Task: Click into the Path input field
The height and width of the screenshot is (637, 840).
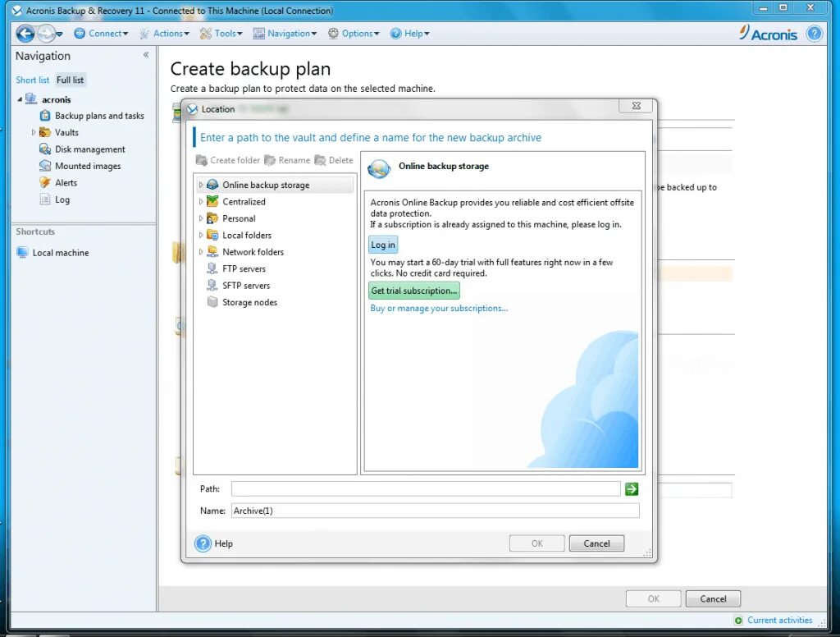Action: pos(426,489)
